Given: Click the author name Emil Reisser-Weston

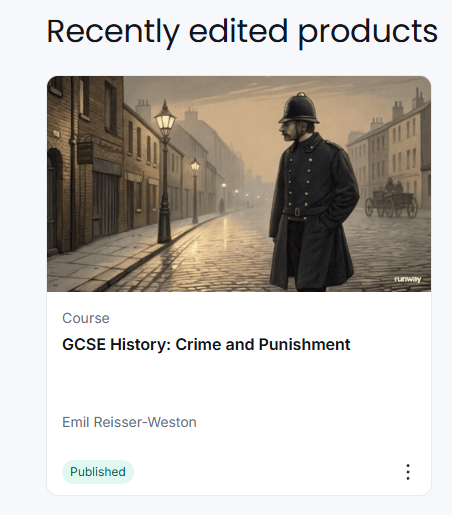Looking at the screenshot, I should tap(129, 422).
